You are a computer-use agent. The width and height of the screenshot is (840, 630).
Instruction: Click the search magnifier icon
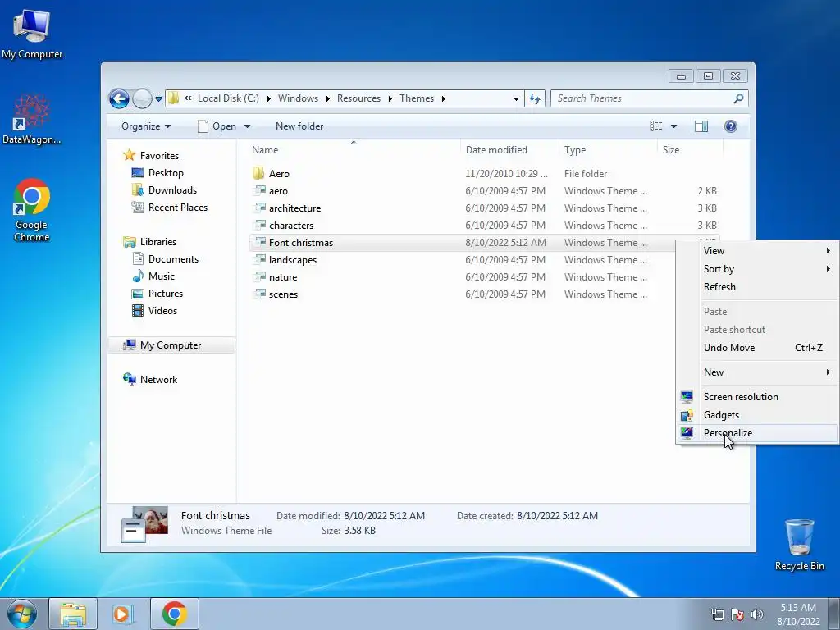click(738, 98)
